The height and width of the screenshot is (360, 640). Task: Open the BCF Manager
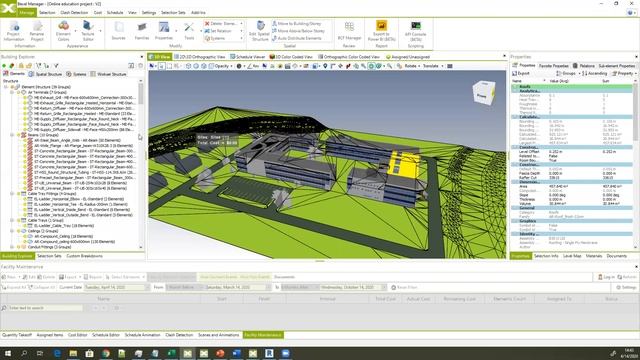click(x=349, y=31)
